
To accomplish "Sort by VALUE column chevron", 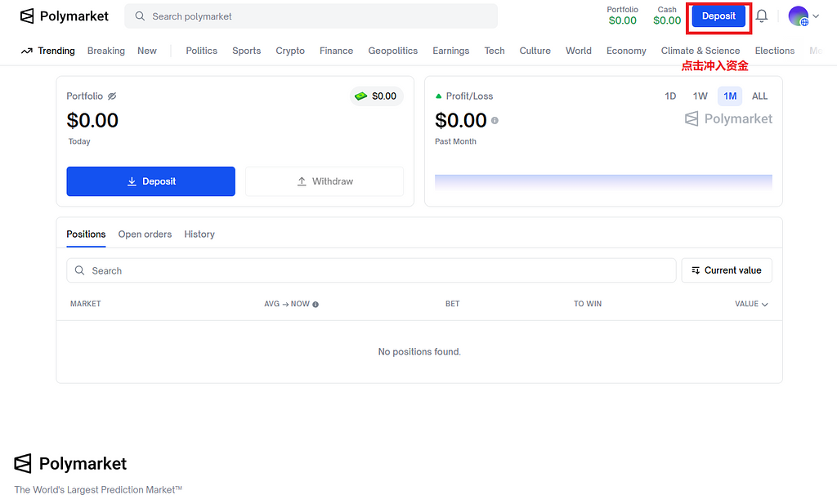I will pyautogui.click(x=765, y=305).
